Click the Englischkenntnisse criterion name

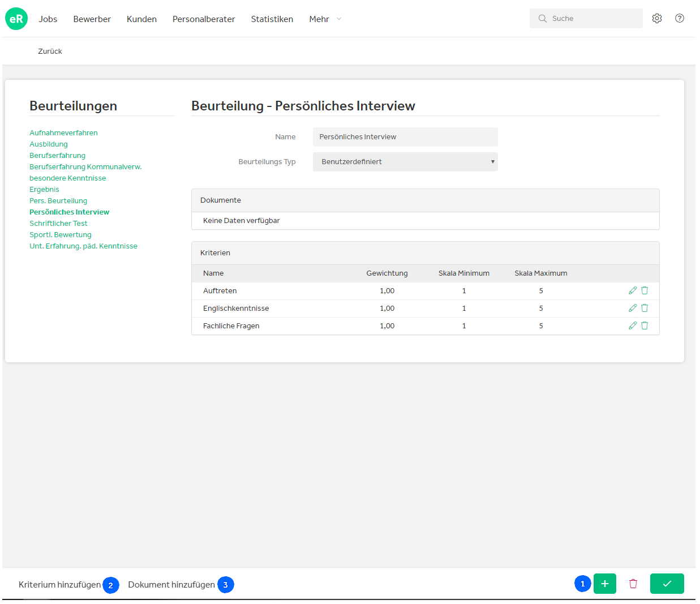coord(236,309)
